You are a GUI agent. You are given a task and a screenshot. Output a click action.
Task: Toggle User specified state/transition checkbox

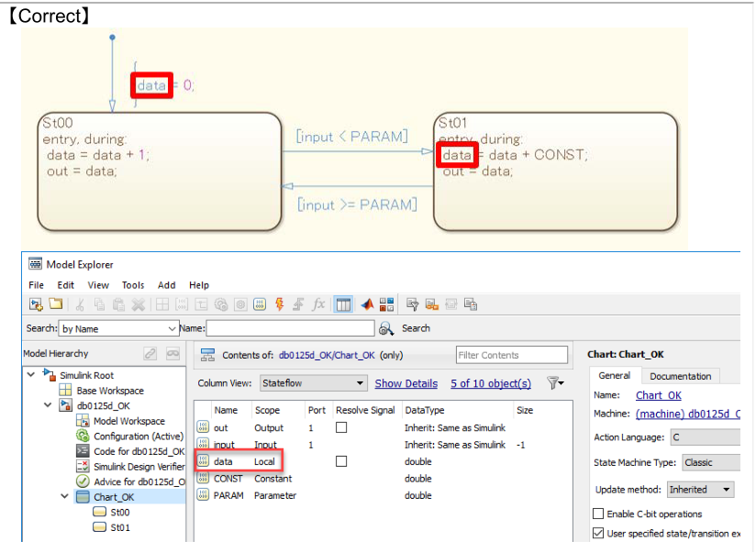coord(598,534)
